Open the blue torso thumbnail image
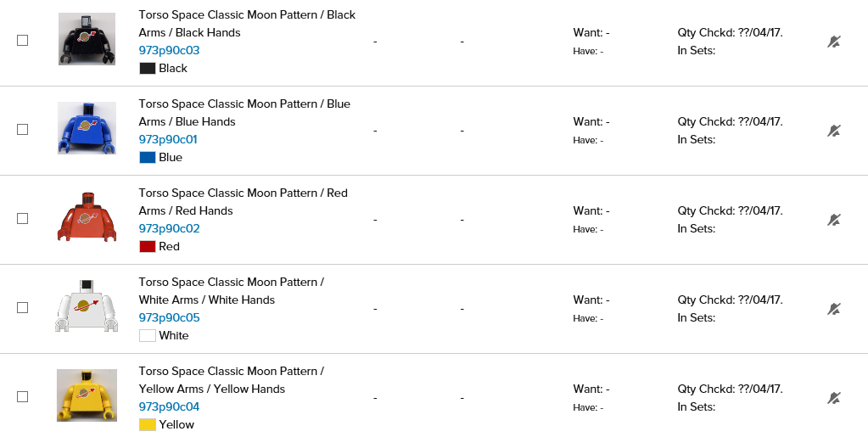868x437 pixels. (x=87, y=128)
